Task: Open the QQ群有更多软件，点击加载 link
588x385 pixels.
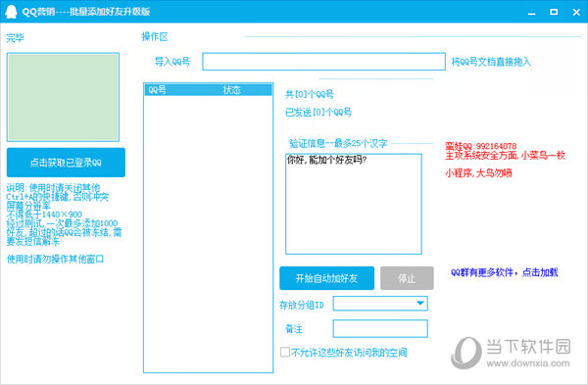Action: pos(505,272)
